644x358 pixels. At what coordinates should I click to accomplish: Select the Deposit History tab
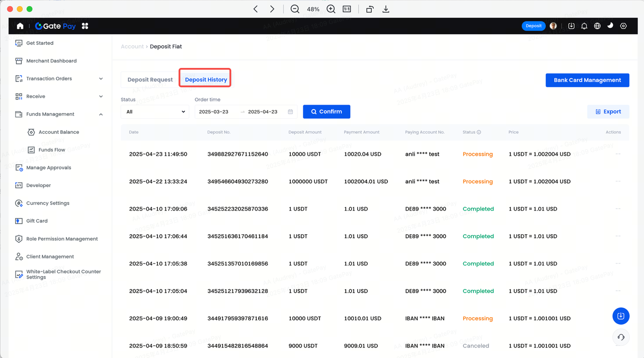coord(206,80)
